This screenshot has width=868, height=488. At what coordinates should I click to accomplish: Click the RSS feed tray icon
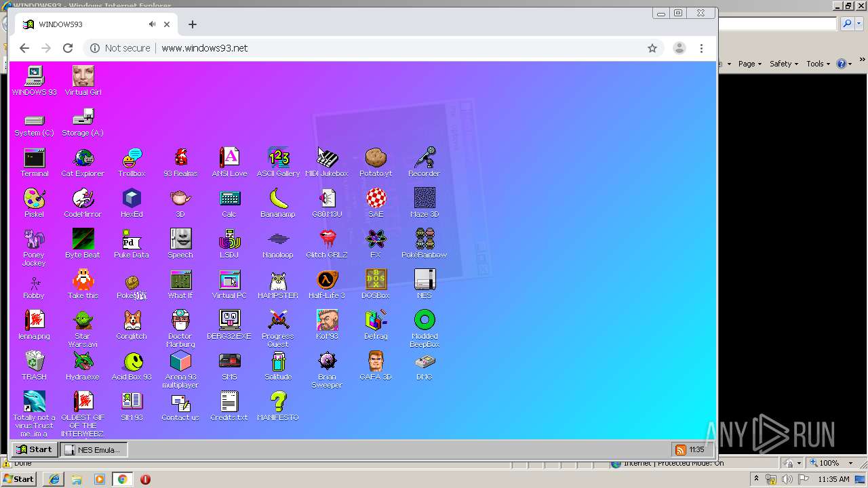[x=680, y=449]
